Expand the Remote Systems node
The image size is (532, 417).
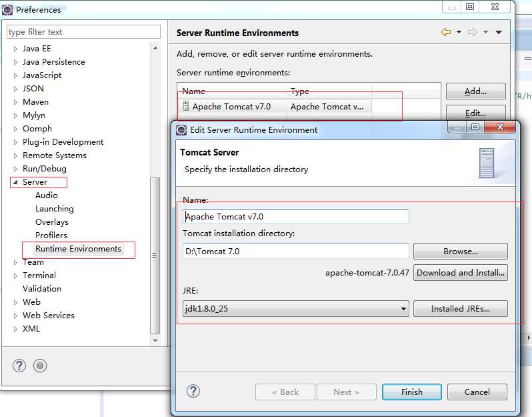point(15,155)
